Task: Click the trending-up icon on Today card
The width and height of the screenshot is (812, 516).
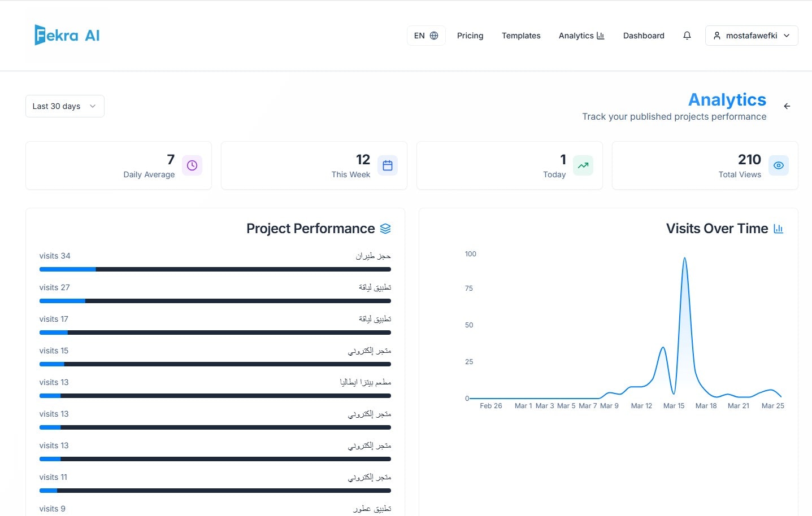Action: 583,165
